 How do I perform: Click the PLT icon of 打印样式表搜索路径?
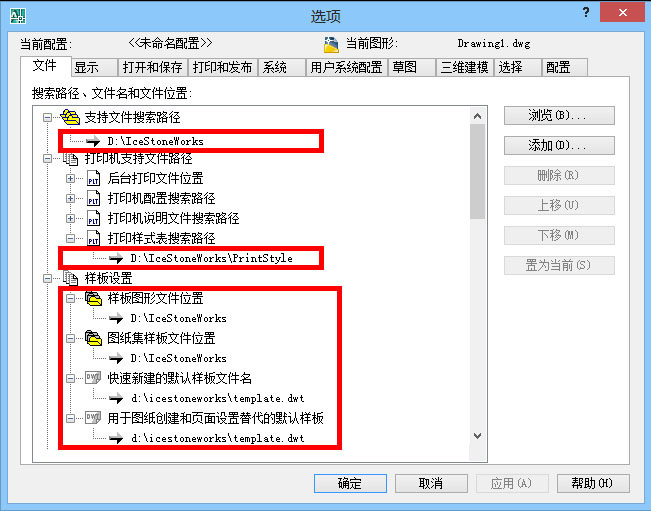click(93, 238)
